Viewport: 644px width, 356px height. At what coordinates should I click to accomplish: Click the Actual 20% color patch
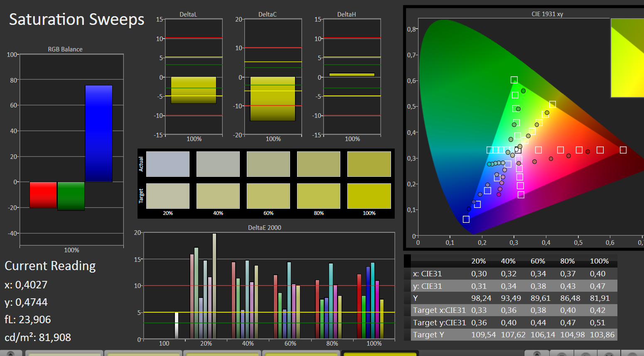click(168, 164)
